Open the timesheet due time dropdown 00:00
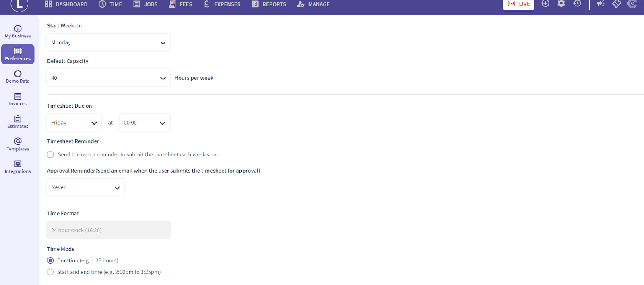Viewport: 644px width, 285px height. 144,123
